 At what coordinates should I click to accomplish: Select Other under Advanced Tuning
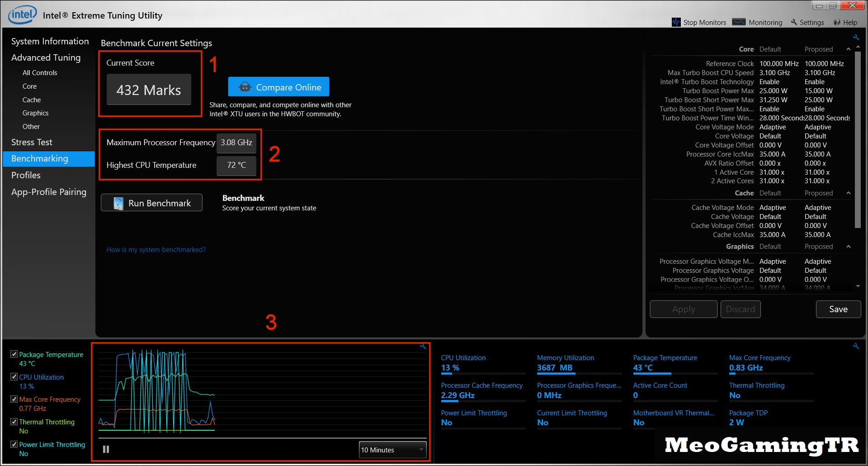pyautogui.click(x=31, y=126)
